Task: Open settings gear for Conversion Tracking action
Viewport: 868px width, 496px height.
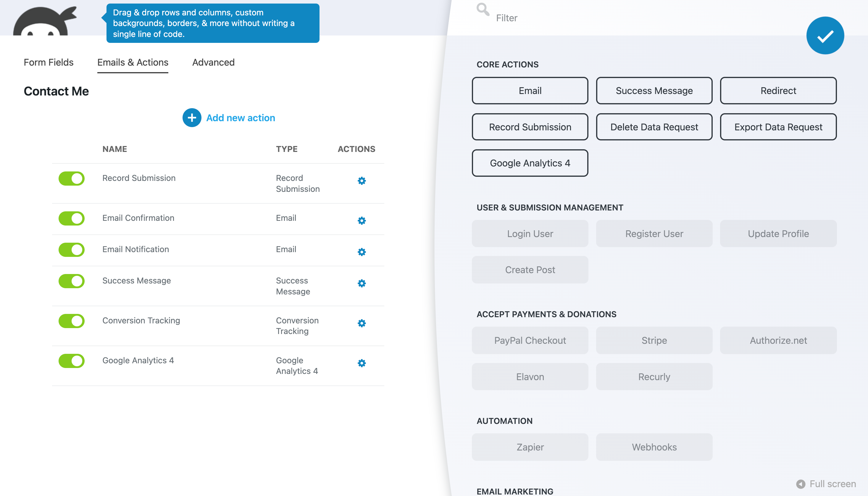Action: click(362, 323)
